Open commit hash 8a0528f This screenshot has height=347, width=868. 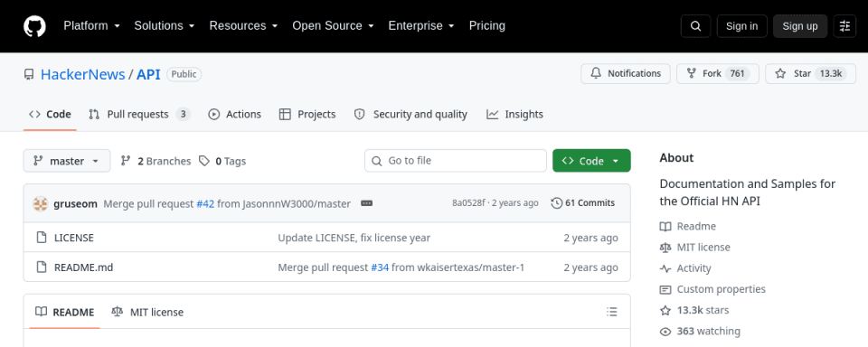[x=468, y=203]
